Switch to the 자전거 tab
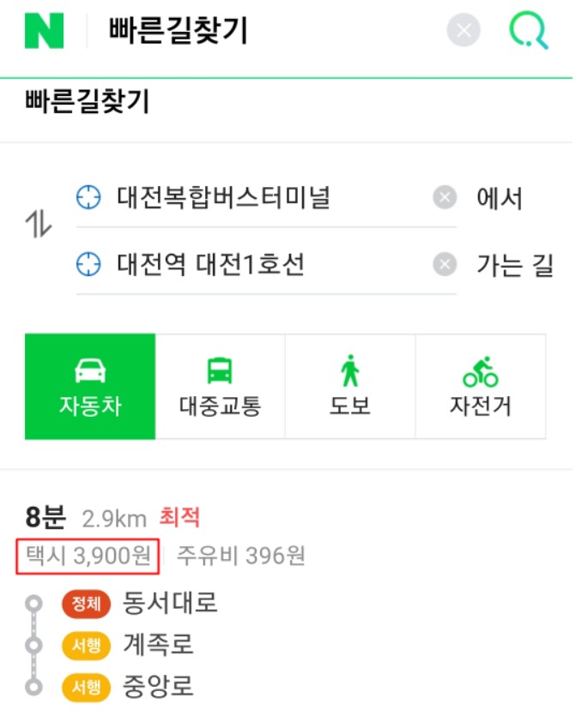This screenshot has width=575, height=728. [x=481, y=386]
